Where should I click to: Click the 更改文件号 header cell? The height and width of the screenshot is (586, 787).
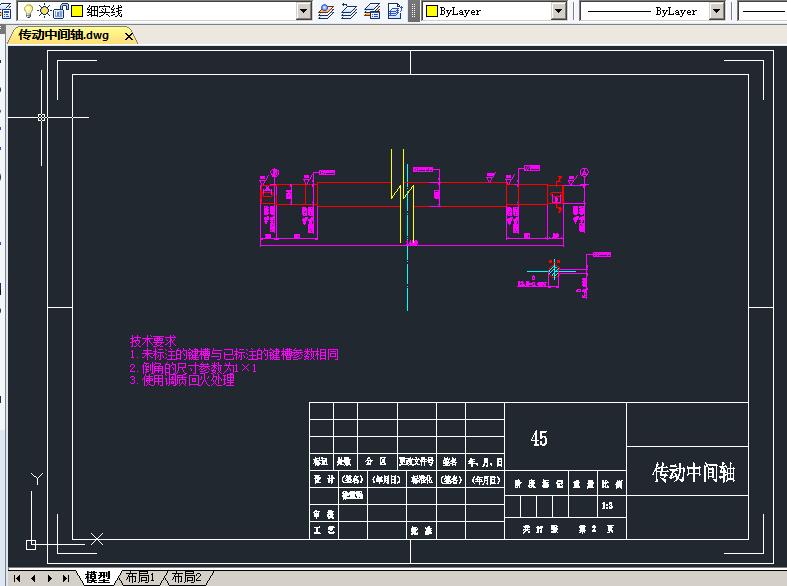click(x=416, y=461)
